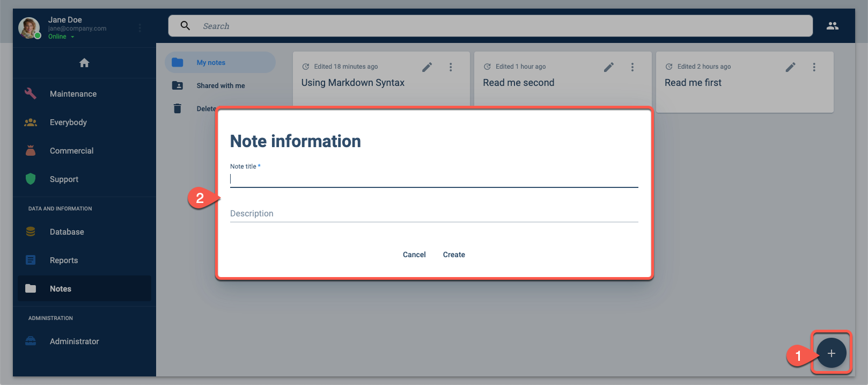Screen dimensions: 868x385
Task: Click the Create button in dialog
Action: (454, 255)
